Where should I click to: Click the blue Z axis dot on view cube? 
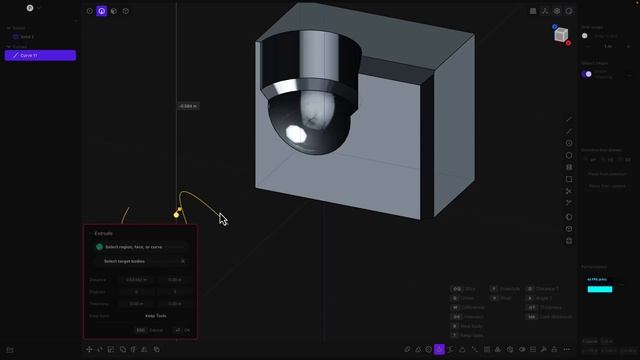click(x=554, y=27)
